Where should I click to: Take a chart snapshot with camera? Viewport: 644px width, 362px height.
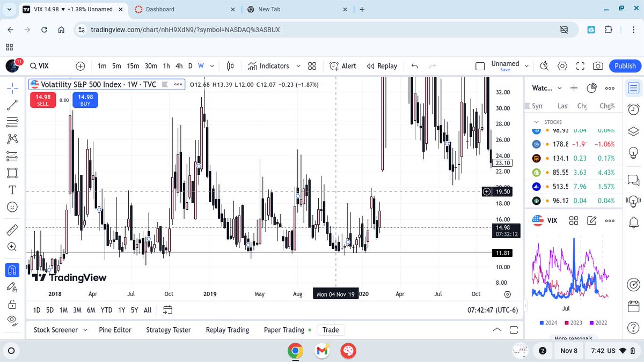tap(598, 66)
